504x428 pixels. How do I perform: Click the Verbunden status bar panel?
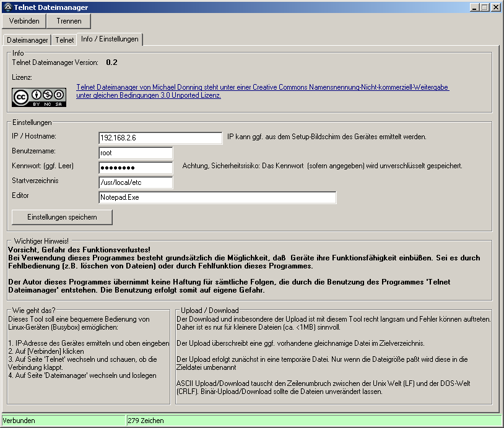click(x=63, y=421)
